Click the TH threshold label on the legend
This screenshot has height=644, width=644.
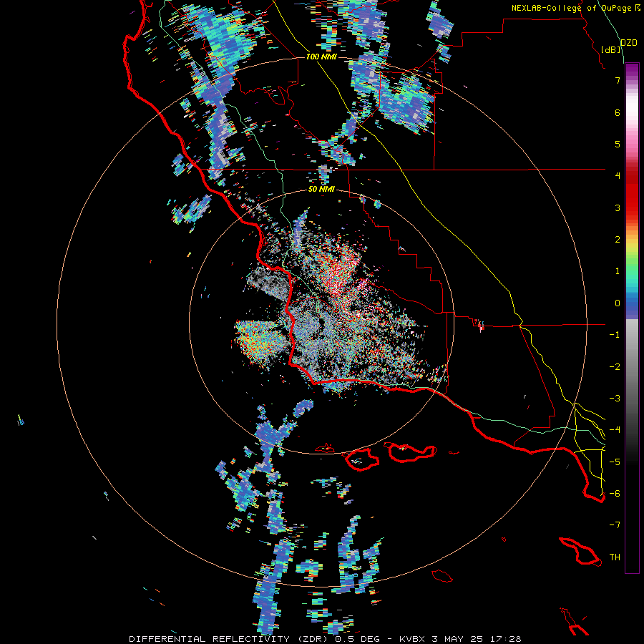click(615, 557)
